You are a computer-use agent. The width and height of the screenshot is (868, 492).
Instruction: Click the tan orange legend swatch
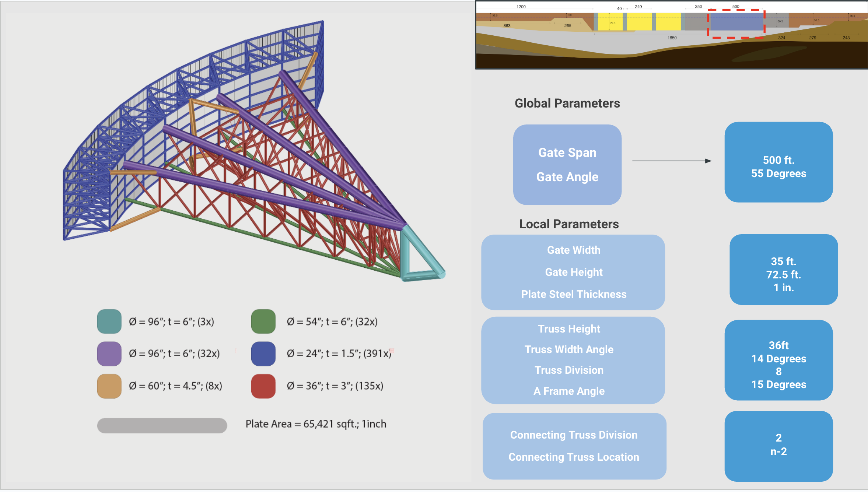click(x=109, y=386)
